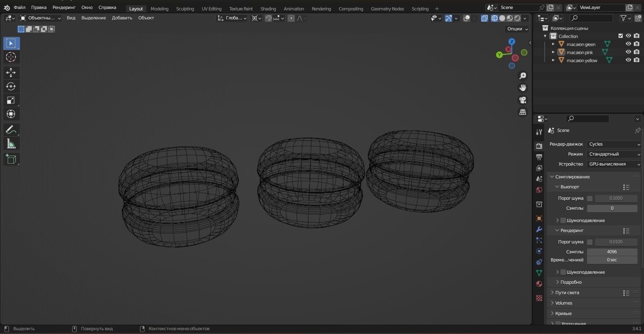The image size is (644, 334).
Task: Switch to the Shading workspace tab
Action: (x=268, y=9)
